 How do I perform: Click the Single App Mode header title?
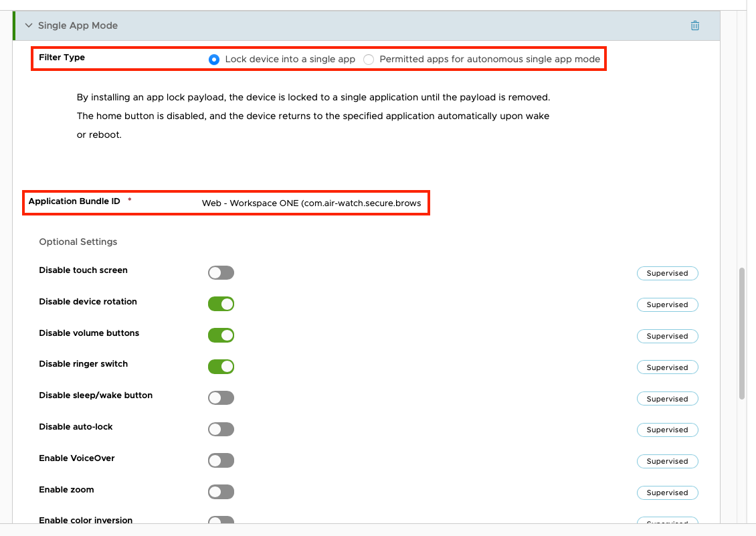coord(78,25)
